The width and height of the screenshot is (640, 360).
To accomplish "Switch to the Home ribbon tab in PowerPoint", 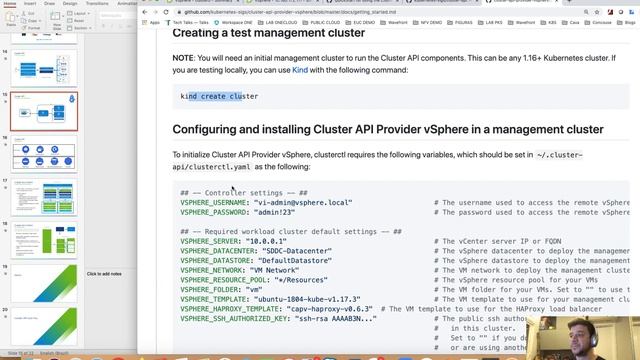I will [x=9, y=4].
